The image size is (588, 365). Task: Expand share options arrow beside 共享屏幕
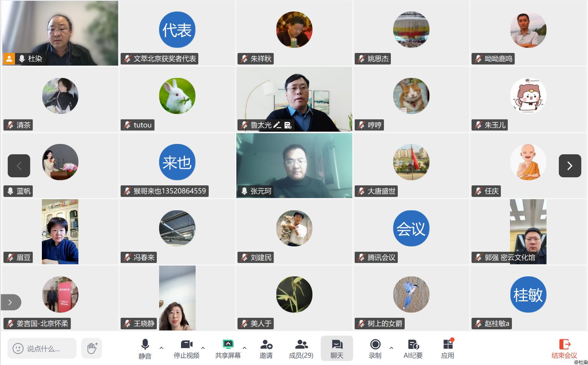point(244,348)
